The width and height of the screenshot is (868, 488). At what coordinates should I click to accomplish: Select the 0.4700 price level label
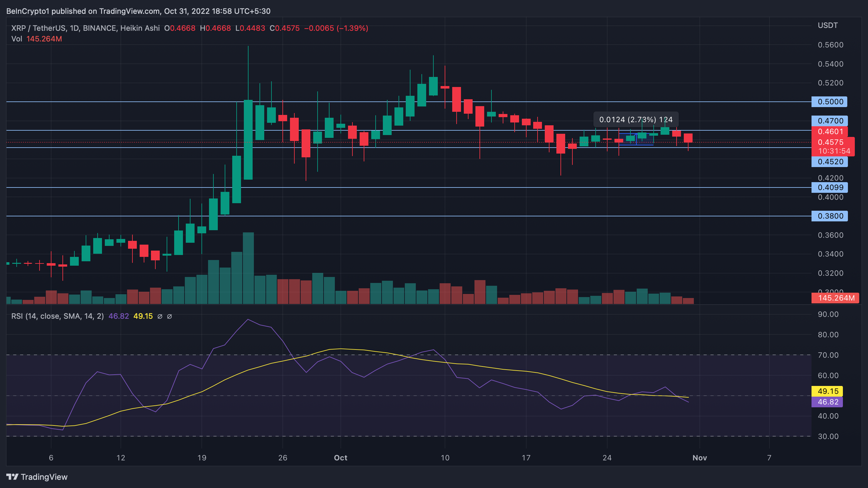[829, 121]
